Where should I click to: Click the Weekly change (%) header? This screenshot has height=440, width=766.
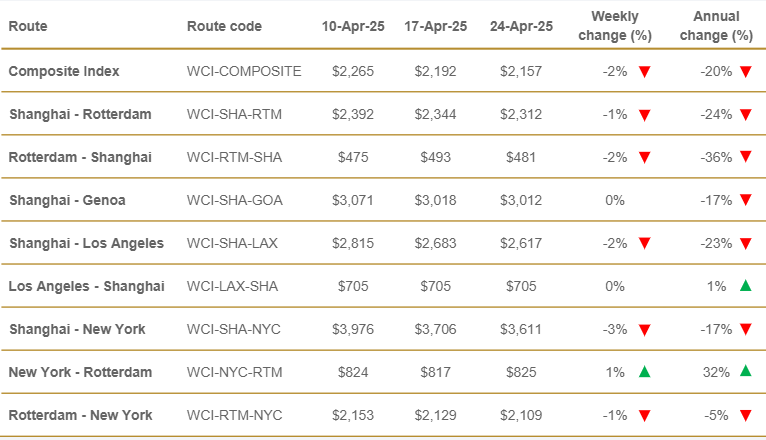615,26
